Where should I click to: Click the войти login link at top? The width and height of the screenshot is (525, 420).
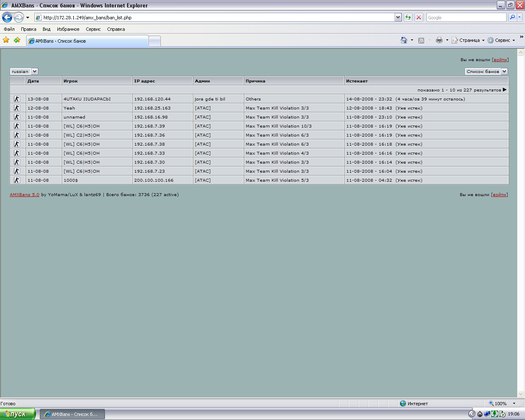pyautogui.click(x=500, y=59)
